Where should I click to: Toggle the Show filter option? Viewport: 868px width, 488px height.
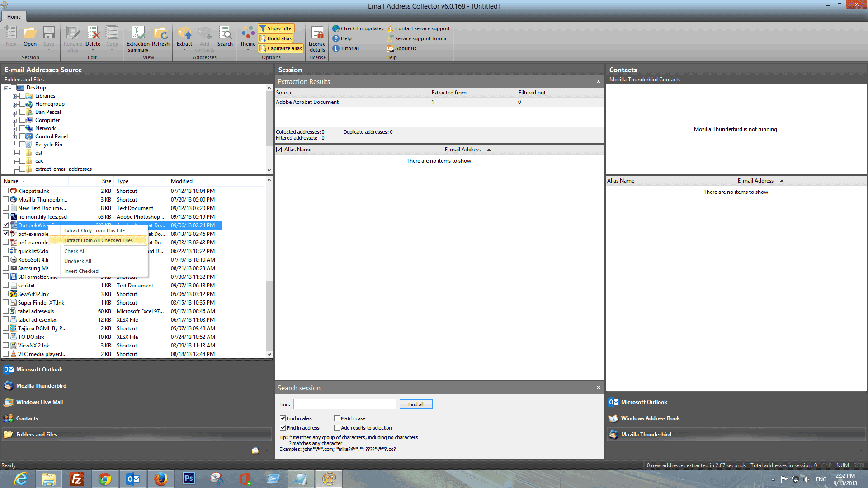coord(276,28)
